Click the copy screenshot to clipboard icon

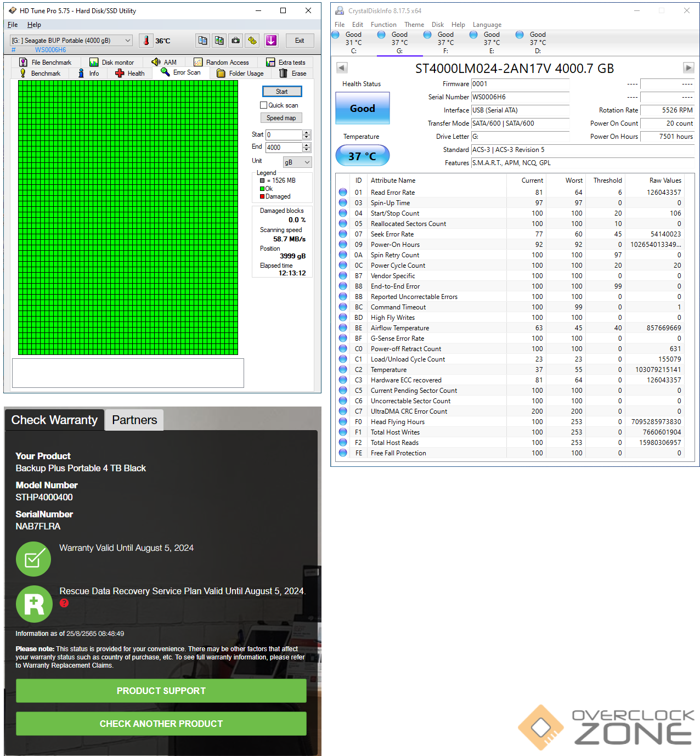tap(219, 41)
